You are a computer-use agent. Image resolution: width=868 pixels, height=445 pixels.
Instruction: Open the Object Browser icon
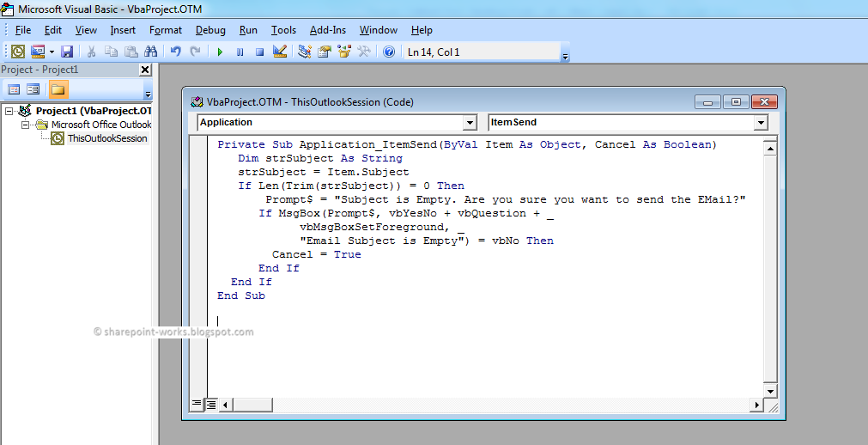tap(344, 52)
